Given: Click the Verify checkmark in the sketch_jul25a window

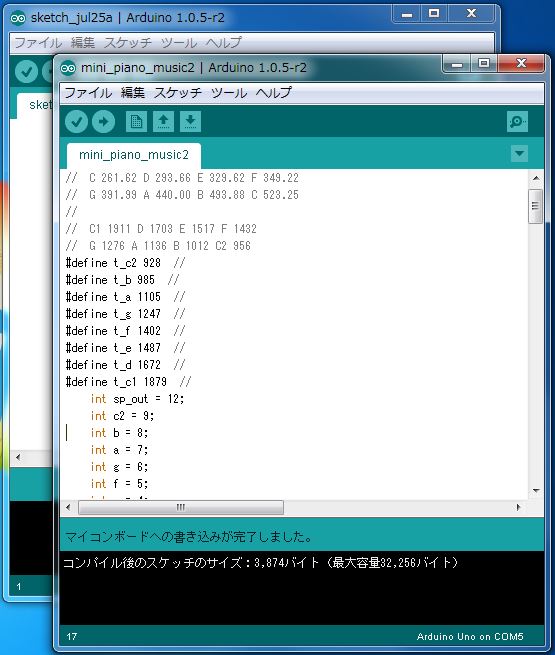Looking at the screenshot, I should point(26,71).
